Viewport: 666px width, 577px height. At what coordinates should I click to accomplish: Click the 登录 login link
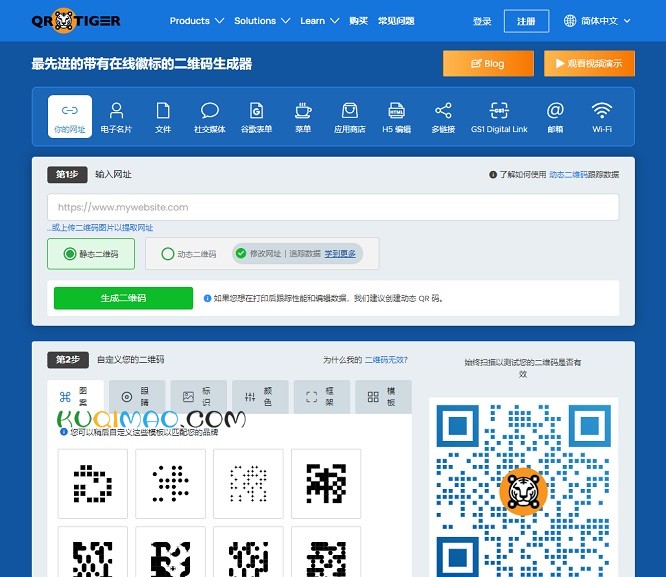point(482,21)
